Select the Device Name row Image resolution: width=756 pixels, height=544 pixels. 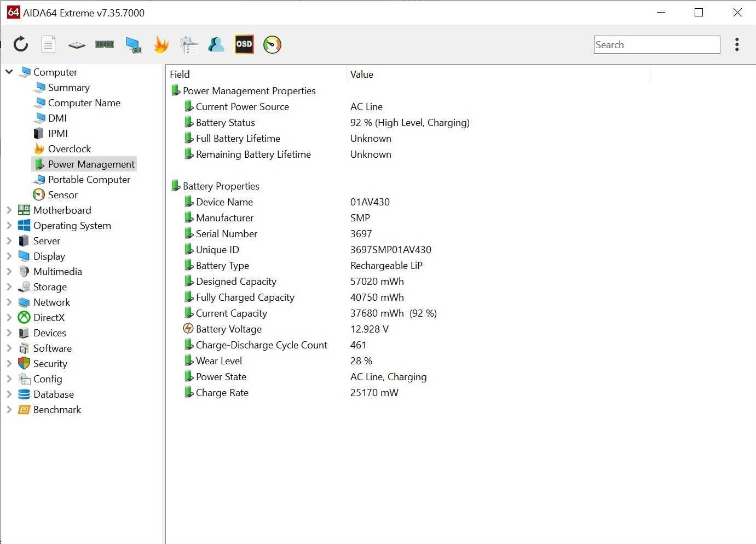pos(224,202)
